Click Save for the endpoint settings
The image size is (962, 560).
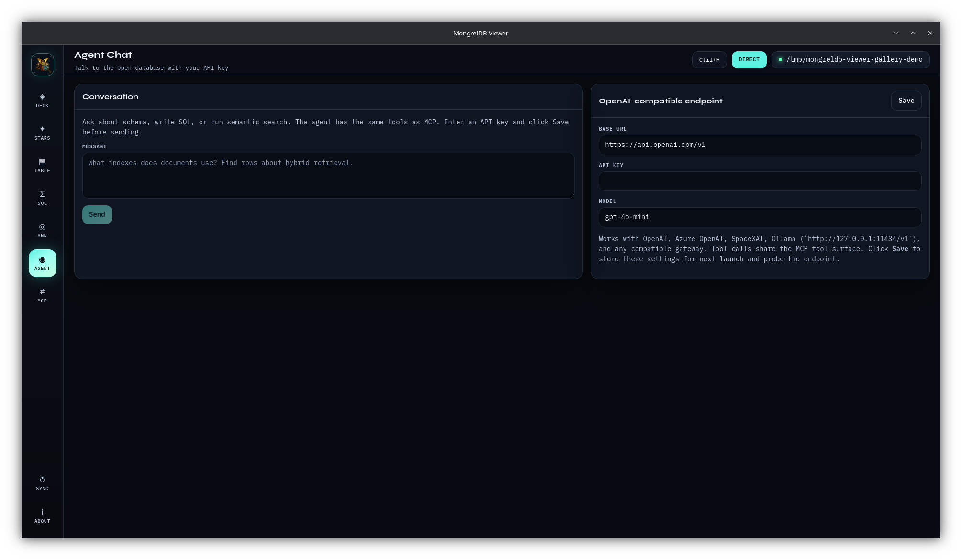[906, 101]
